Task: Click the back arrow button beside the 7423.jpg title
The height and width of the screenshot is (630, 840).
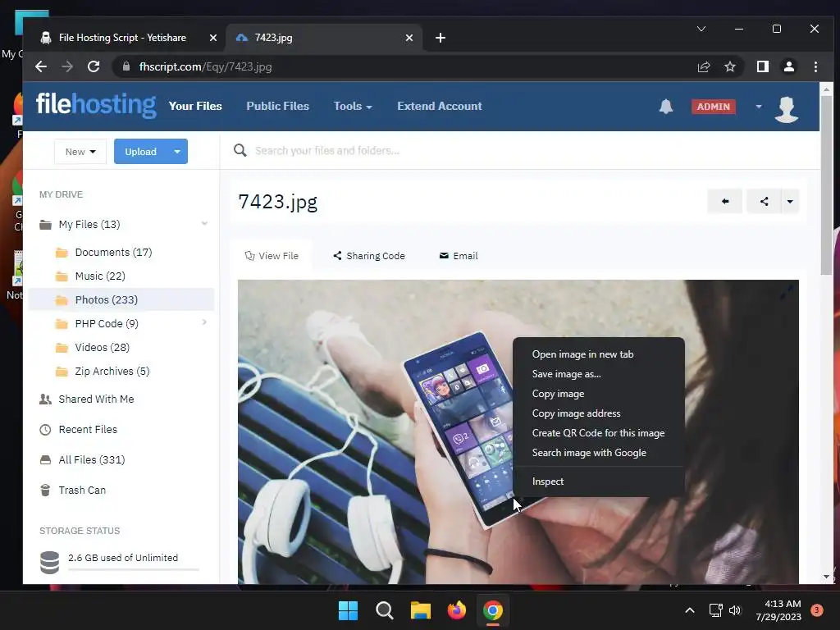Action: (725, 202)
